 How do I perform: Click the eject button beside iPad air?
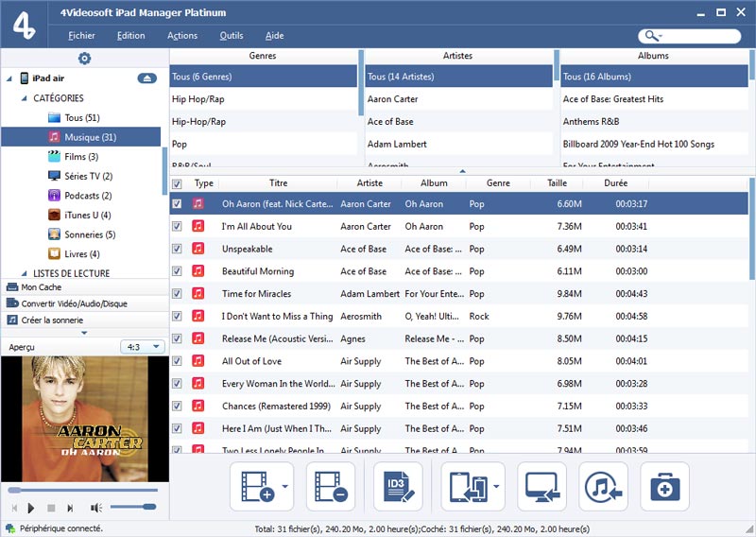[146, 78]
